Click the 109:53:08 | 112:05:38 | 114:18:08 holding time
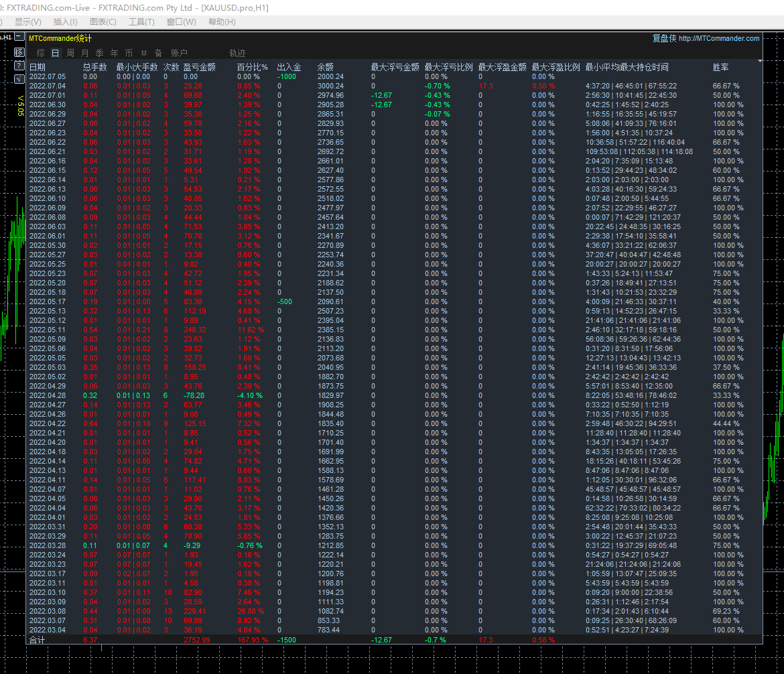Image resolution: width=784 pixels, height=674 pixels. (639, 151)
